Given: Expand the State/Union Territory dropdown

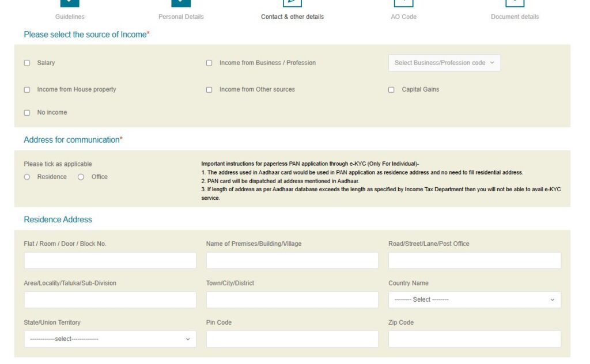Looking at the screenshot, I should tap(109, 339).
